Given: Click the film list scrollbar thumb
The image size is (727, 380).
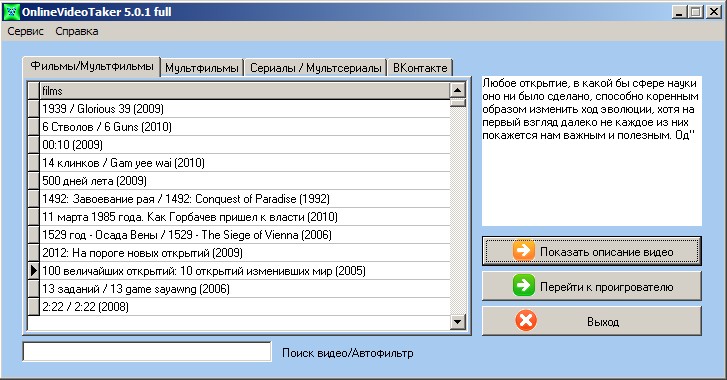Looking at the screenshot, I should pos(458,102).
